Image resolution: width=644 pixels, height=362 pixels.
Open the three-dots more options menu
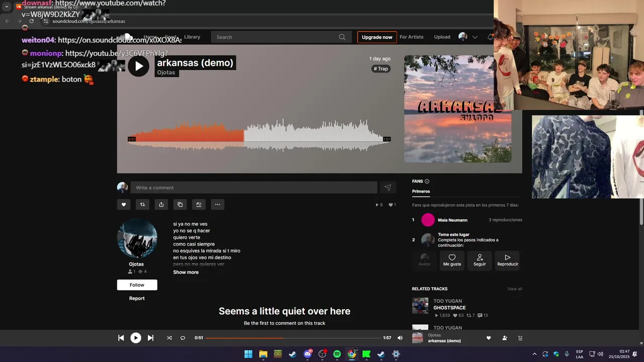click(217, 205)
